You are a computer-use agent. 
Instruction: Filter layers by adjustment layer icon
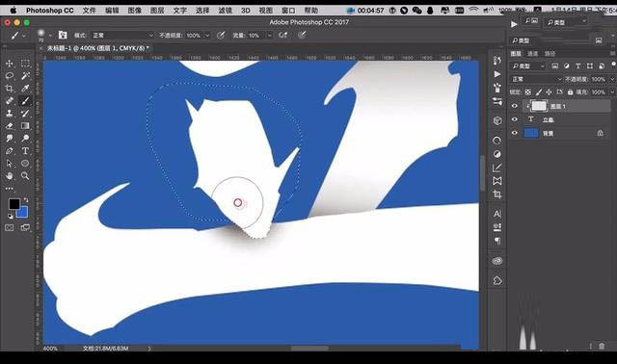pyautogui.click(x=566, y=66)
